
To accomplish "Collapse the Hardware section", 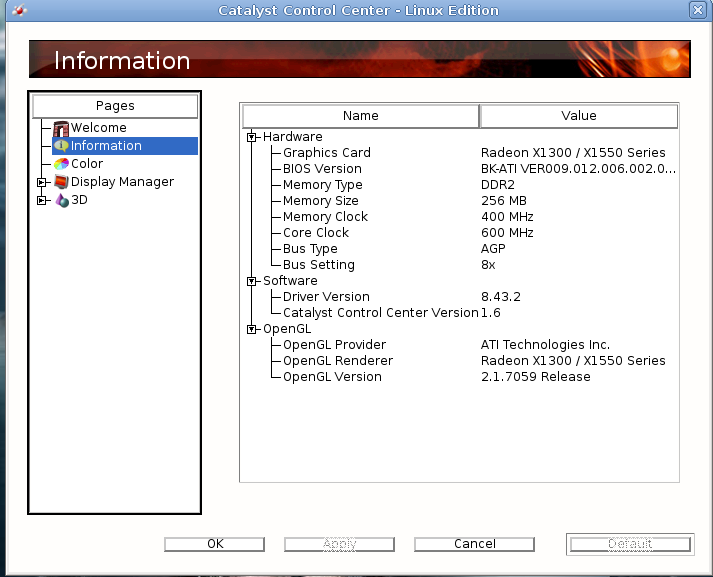I will point(251,137).
